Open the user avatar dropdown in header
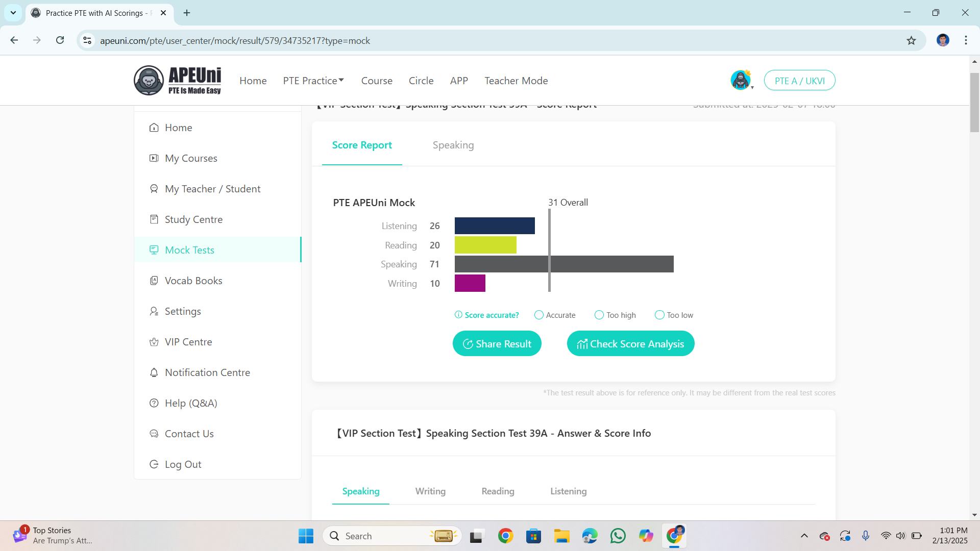Viewport: 980px width, 551px height. click(742, 81)
